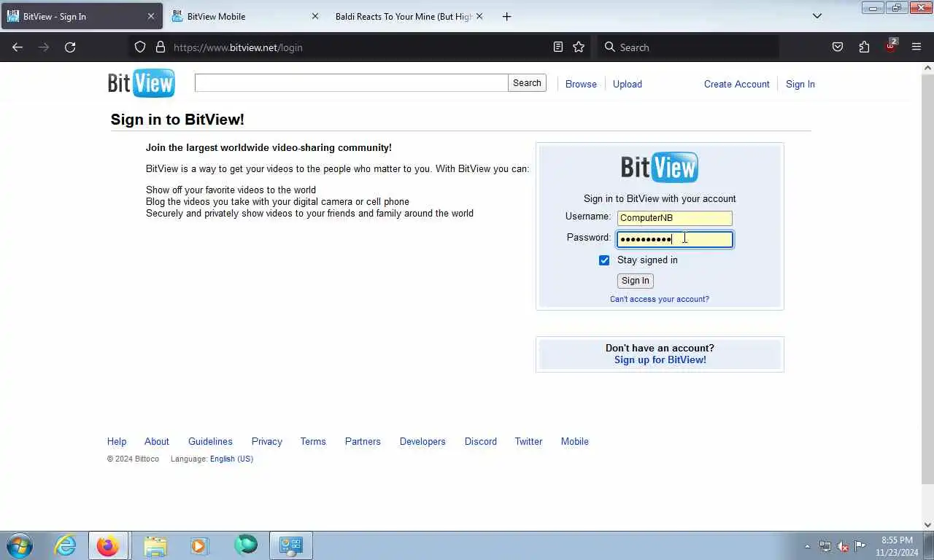The height and width of the screenshot is (560, 934).
Task: Open the extensions puzzle icon
Action: (864, 47)
